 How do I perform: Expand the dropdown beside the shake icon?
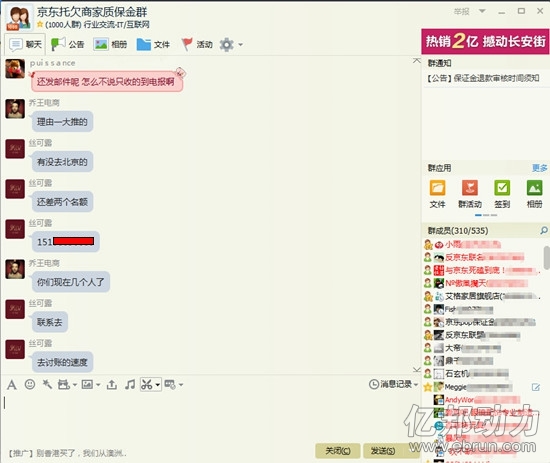pos(75,385)
